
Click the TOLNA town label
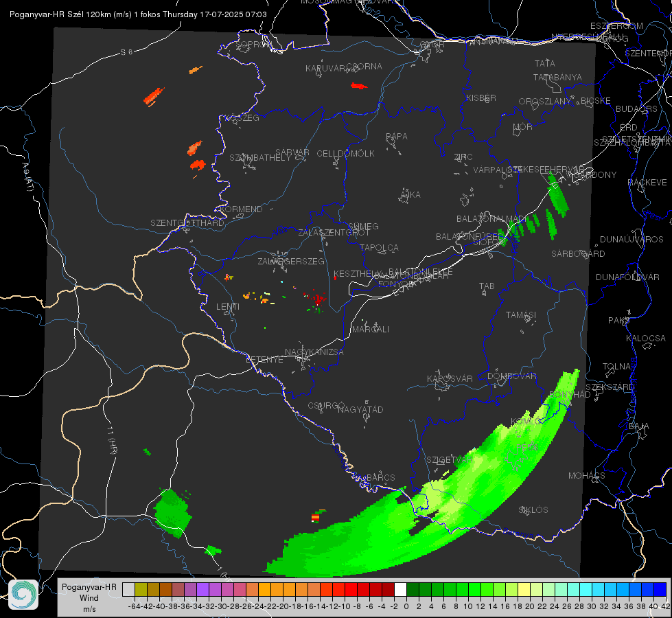coord(616,367)
